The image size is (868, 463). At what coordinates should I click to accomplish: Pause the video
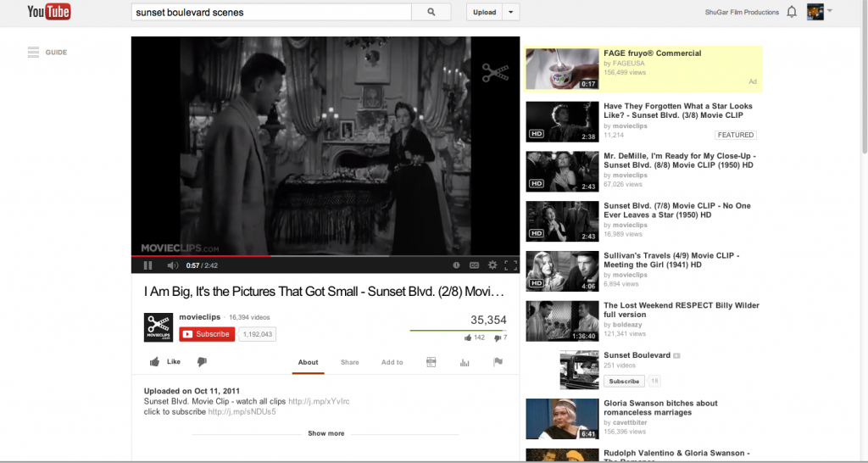(x=147, y=265)
